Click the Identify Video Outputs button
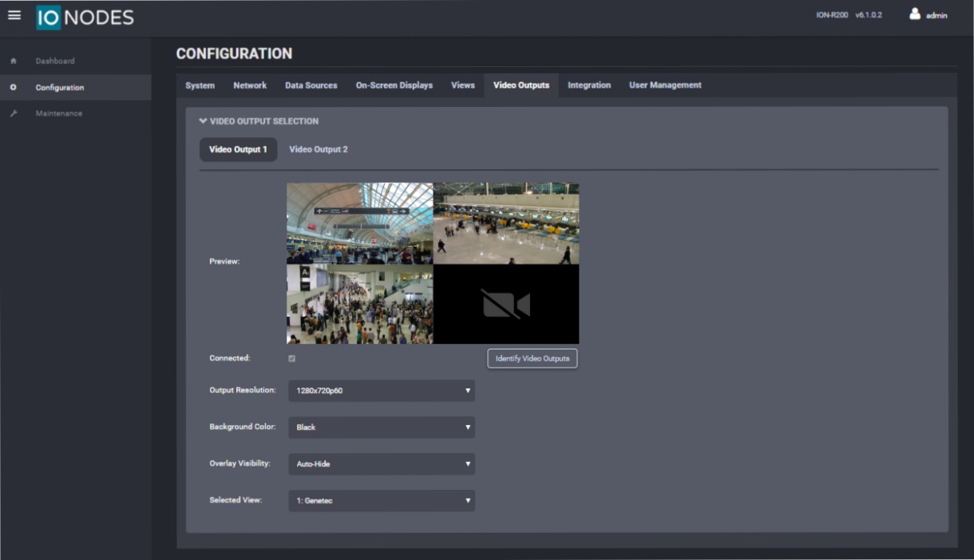This screenshot has width=974, height=560. (x=532, y=358)
